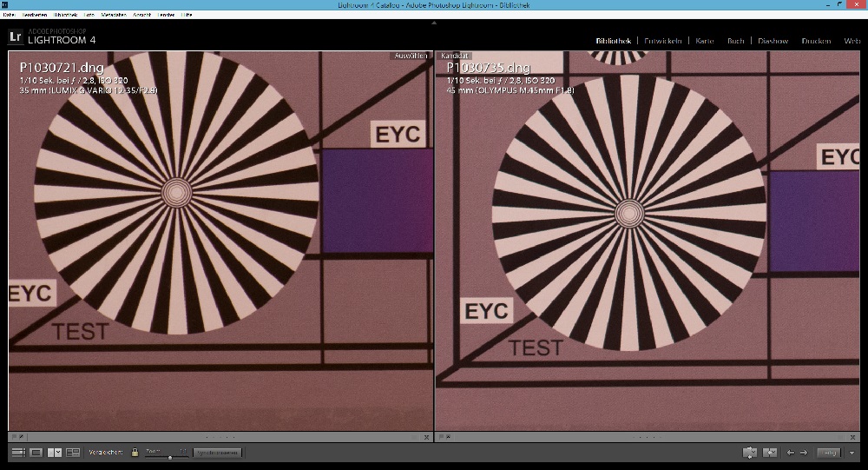Close the left Select image pane

coord(426,437)
